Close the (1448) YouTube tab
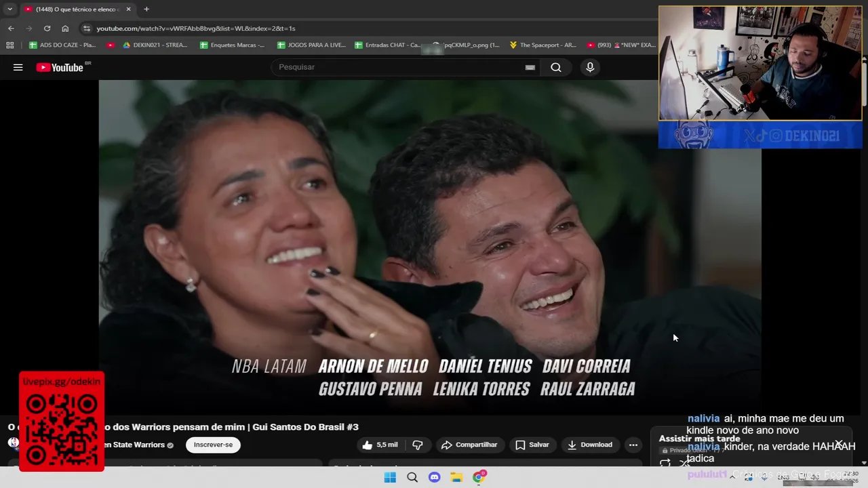The width and height of the screenshot is (868, 488). click(128, 9)
